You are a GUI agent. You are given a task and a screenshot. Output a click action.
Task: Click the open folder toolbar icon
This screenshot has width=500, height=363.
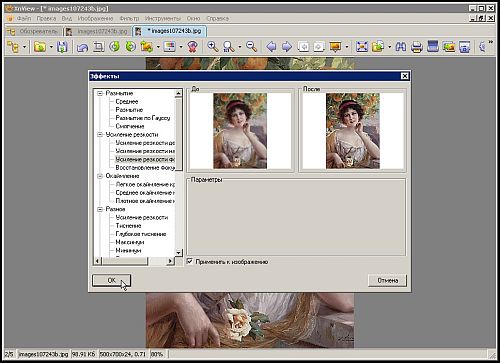[40, 47]
